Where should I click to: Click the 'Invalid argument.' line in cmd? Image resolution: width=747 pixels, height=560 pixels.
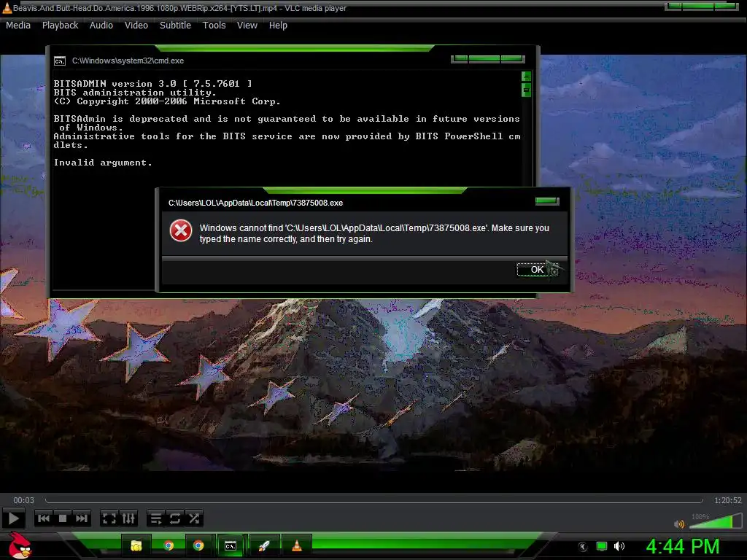[103, 163]
